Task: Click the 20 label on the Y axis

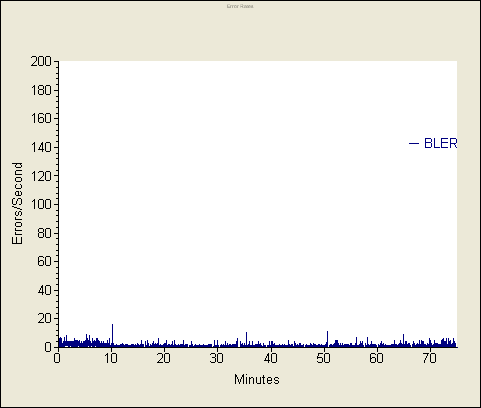Action: [x=45, y=319]
